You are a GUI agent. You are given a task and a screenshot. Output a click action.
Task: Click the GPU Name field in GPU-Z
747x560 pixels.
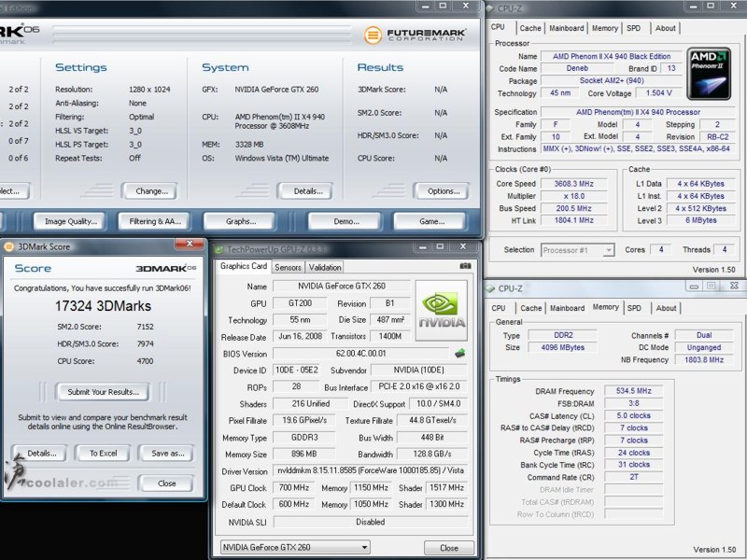[341, 287]
